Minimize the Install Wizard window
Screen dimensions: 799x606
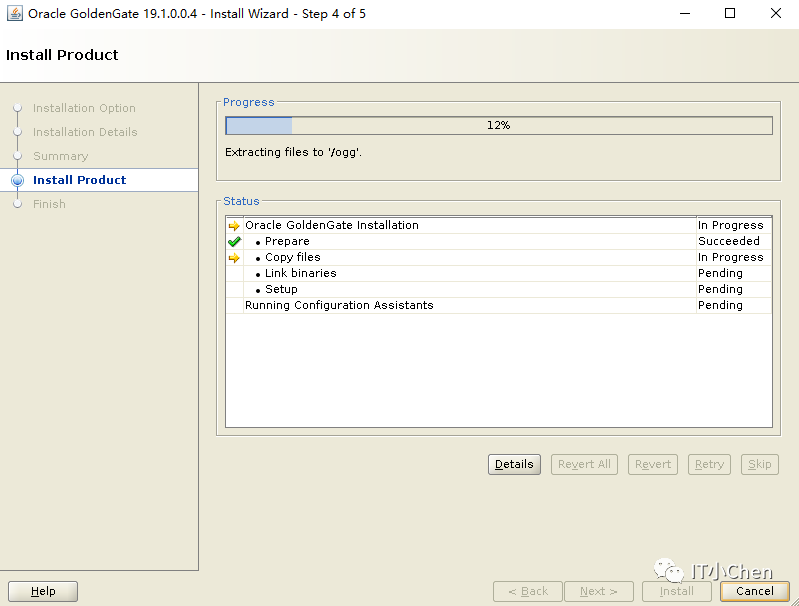coord(685,13)
